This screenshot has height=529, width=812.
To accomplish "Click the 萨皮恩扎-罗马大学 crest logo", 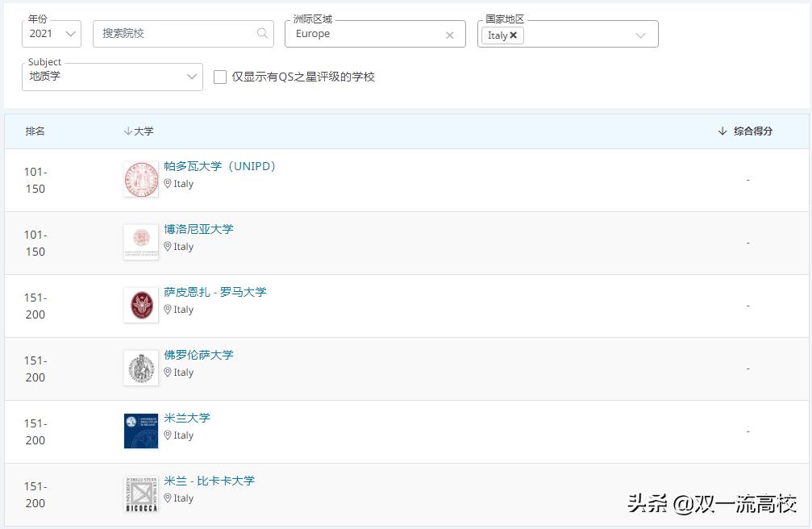I will [x=141, y=305].
